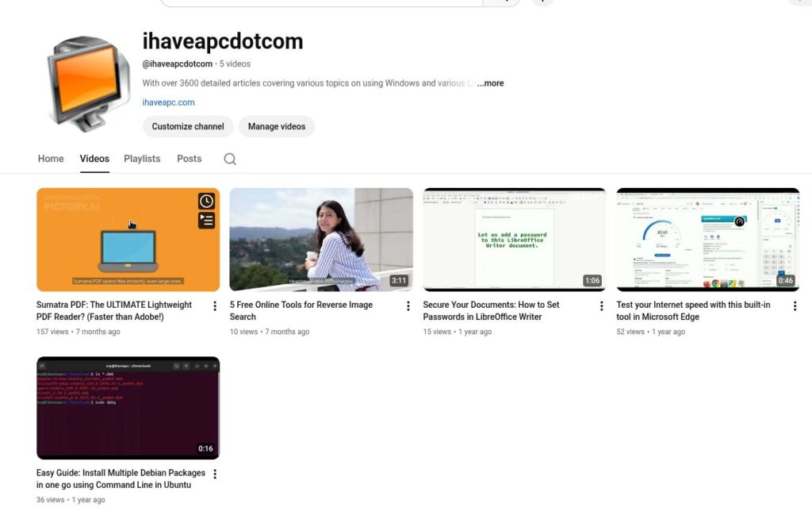
Task: Open Secure Your Documents video title
Action: 491,311
